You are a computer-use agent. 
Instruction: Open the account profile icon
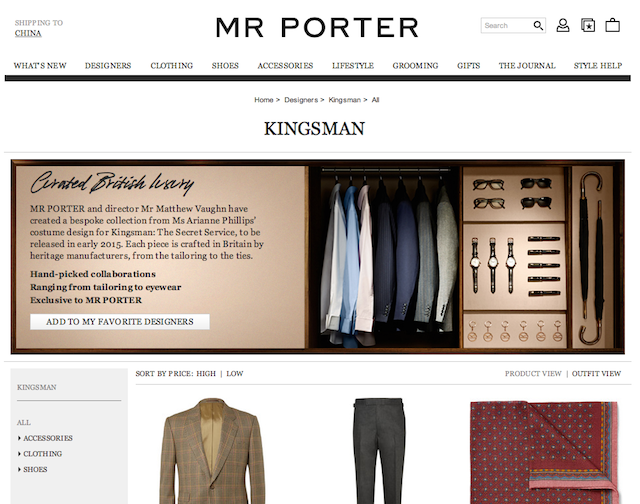point(563,25)
